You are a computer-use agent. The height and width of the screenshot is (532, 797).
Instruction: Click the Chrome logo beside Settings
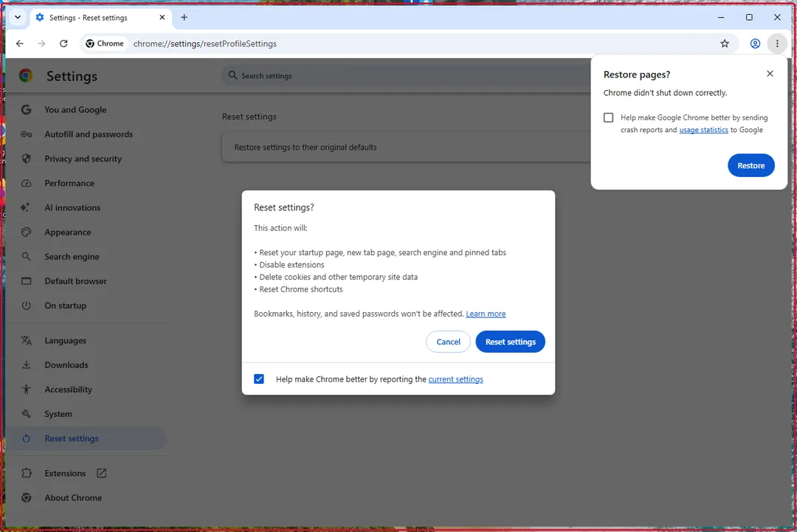tap(25, 76)
